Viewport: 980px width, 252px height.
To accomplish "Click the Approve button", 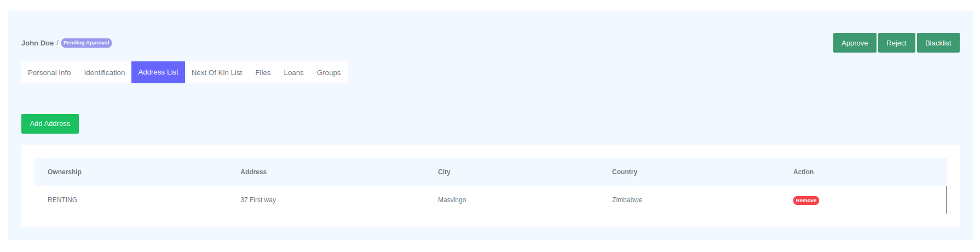I will pyautogui.click(x=854, y=43).
